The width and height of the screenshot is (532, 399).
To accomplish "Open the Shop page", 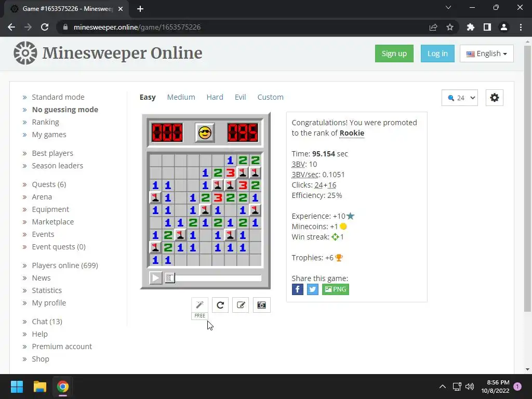I will point(41,359).
